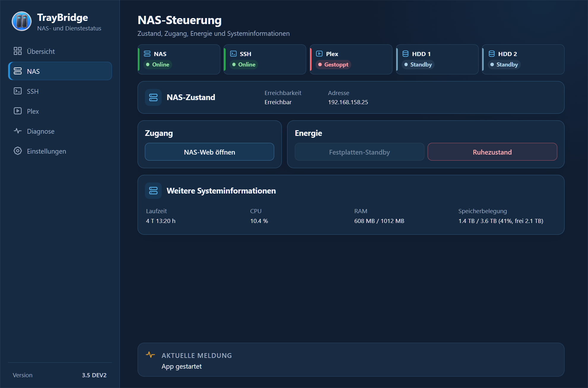Go to the SSH section
This screenshot has height=388, width=588.
click(x=60, y=91)
